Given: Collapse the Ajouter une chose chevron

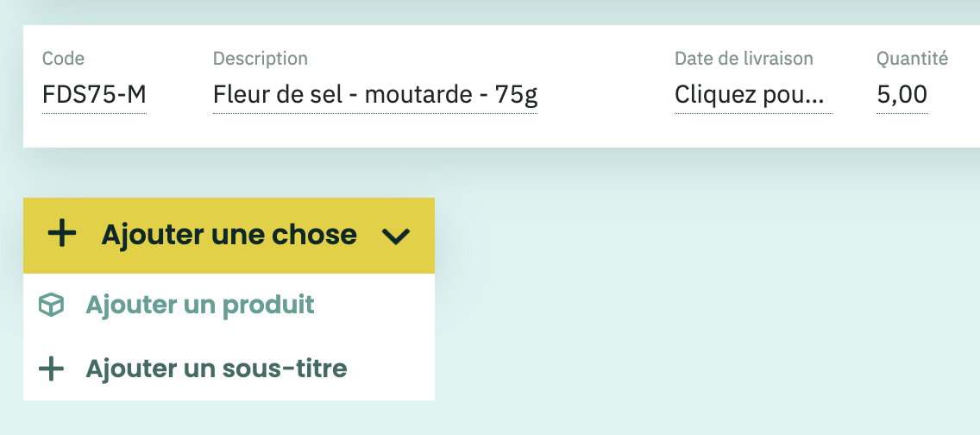Looking at the screenshot, I should pos(396,236).
